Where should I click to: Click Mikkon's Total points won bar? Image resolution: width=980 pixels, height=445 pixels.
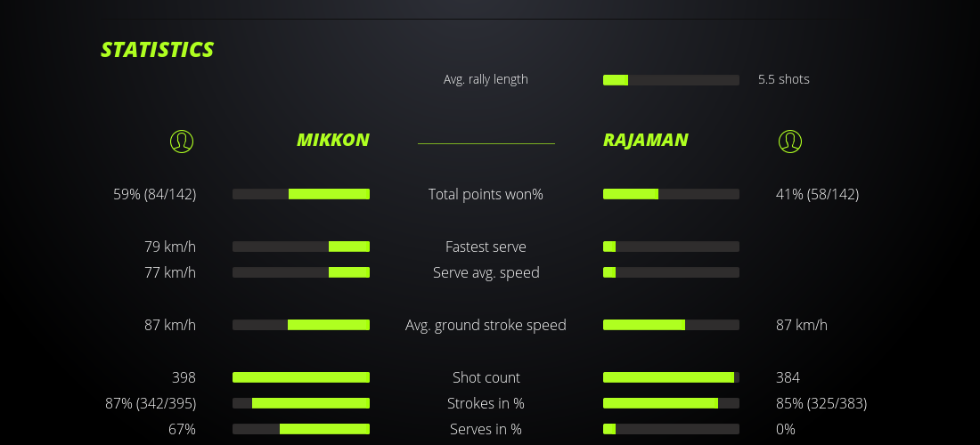tap(301, 194)
